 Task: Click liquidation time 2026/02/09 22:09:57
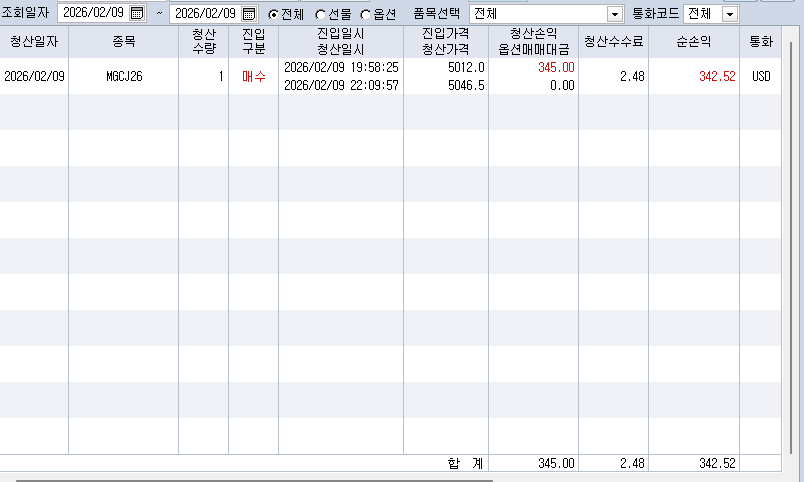click(341, 85)
